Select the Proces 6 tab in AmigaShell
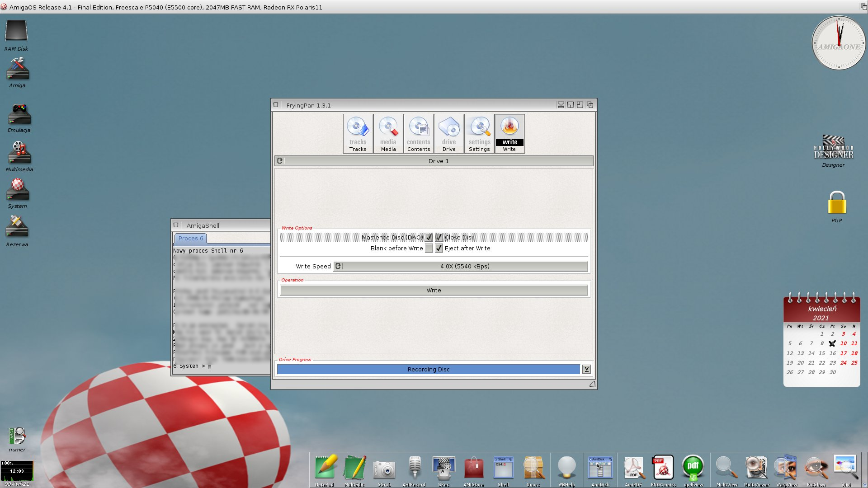 click(190, 238)
